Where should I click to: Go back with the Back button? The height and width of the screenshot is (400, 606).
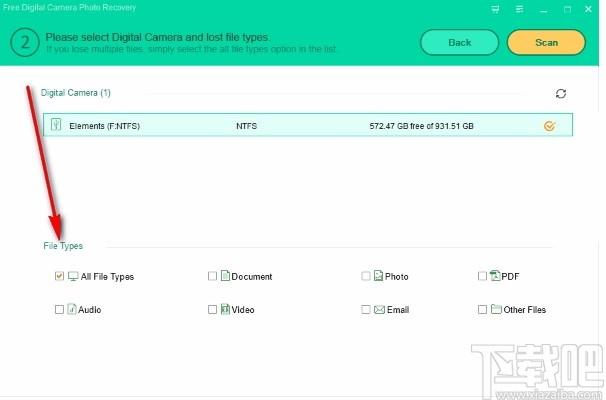coord(460,43)
